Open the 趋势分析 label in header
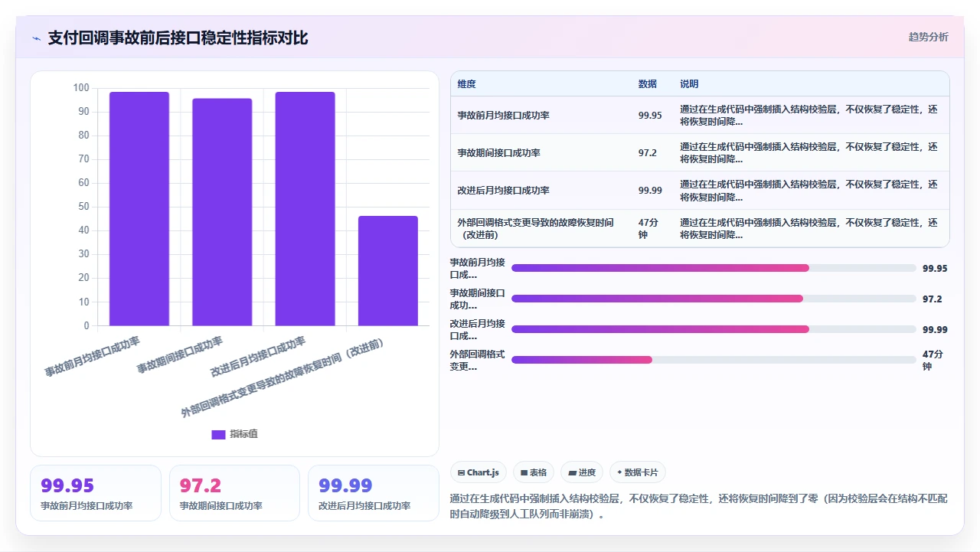 point(928,37)
